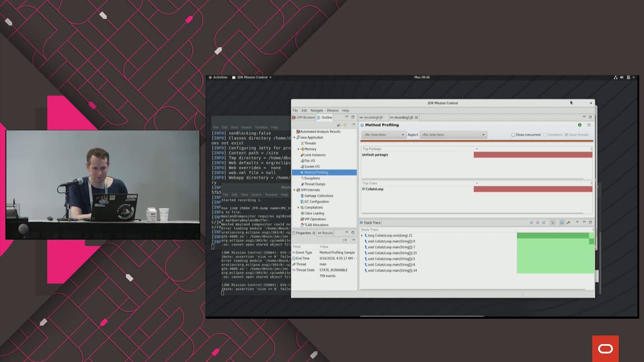Viewport: 644px width, 362px height.
Task: Open GC Configuration page
Action: point(314,202)
